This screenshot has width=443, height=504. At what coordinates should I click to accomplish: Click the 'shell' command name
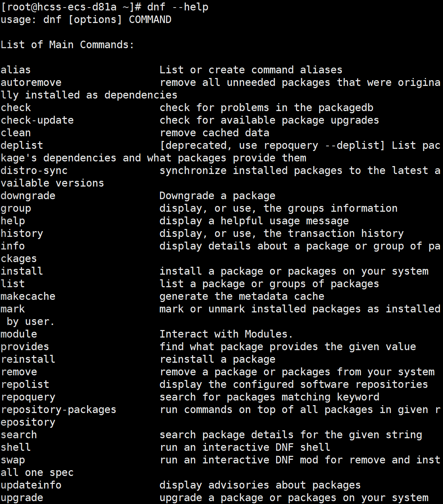pos(16,448)
